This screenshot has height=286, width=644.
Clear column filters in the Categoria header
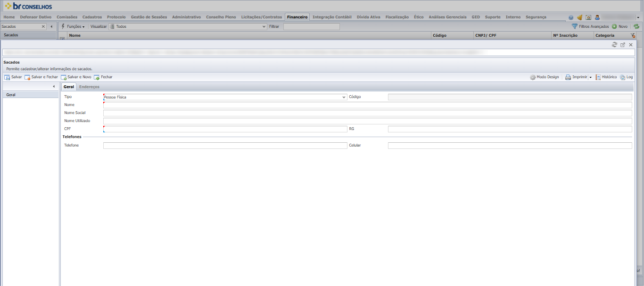(x=633, y=35)
